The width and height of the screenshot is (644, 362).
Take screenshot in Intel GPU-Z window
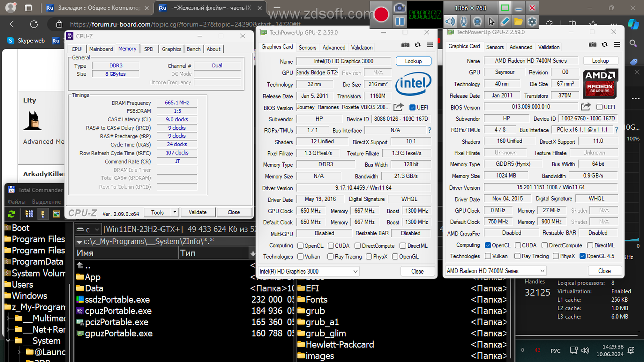pos(406,45)
